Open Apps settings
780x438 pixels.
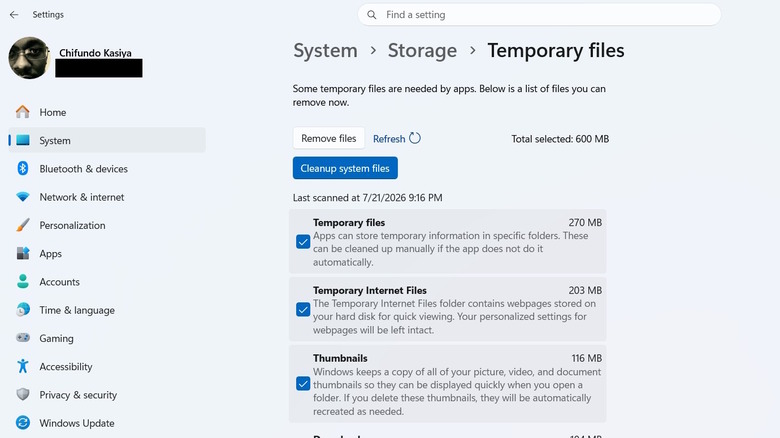click(107, 253)
